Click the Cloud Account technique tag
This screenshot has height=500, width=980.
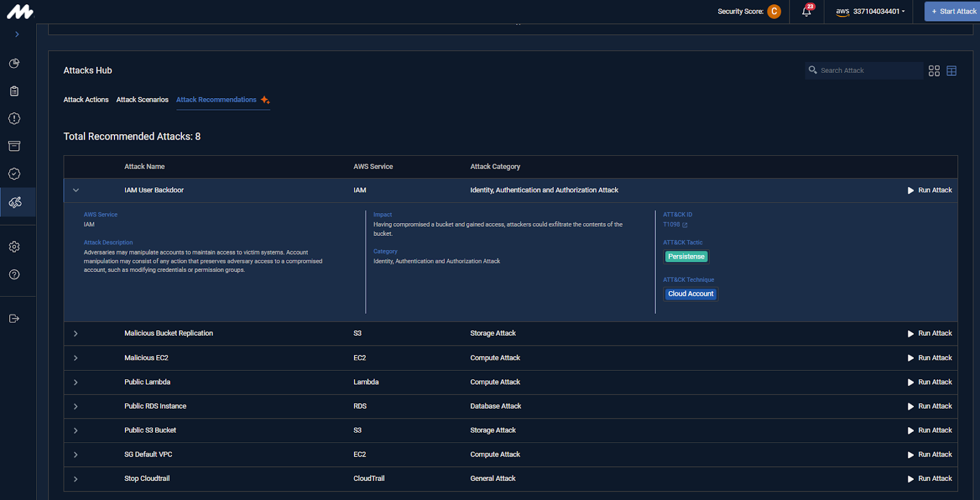[691, 294]
